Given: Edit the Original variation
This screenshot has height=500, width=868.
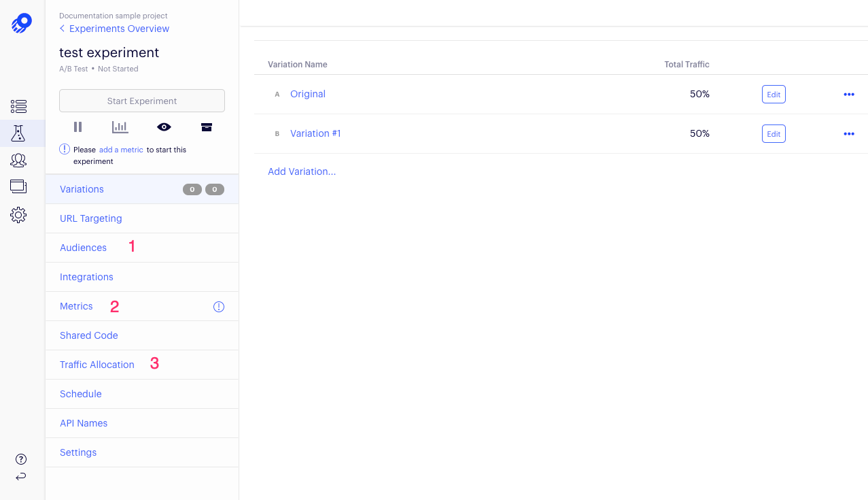Looking at the screenshot, I should [x=774, y=95].
